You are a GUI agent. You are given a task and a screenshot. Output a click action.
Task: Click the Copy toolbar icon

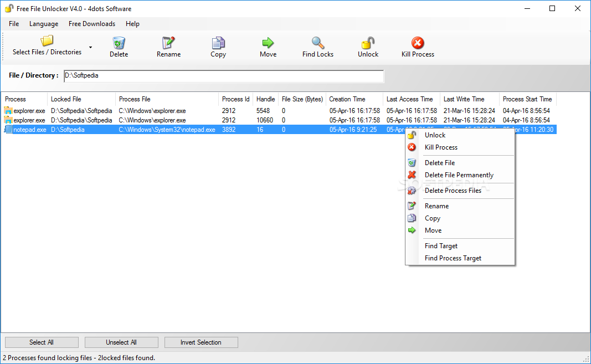[x=218, y=43]
